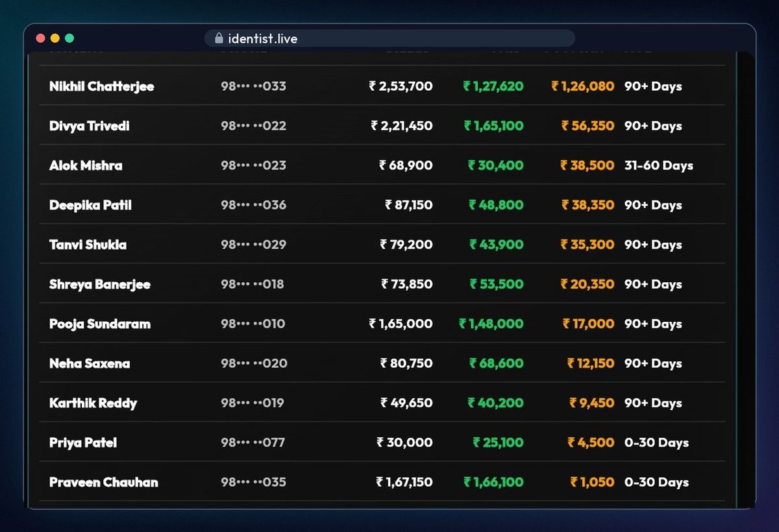Click the green paid amount ₹ 1,66,100

tap(493, 482)
